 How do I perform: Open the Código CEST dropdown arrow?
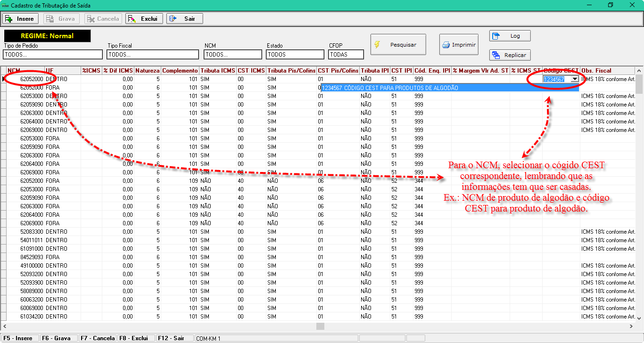[574, 79]
